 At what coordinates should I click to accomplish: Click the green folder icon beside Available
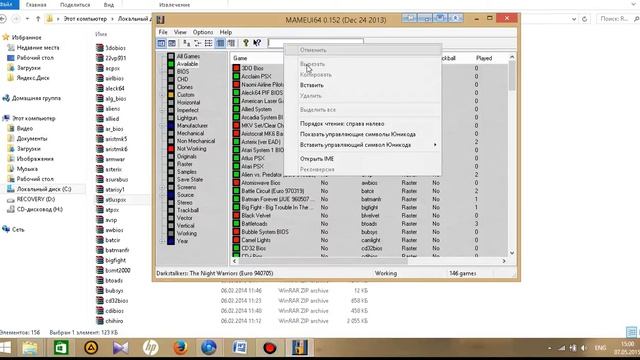tap(171, 64)
